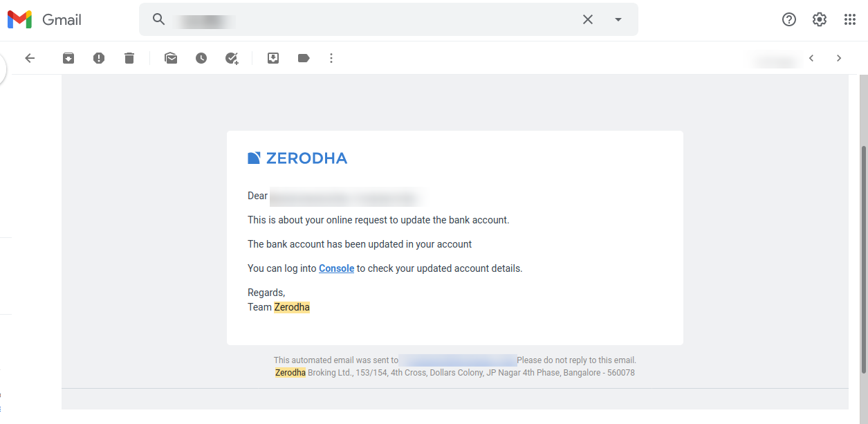Click the search magnifier icon
The image size is (868, 424).
[x=159, y=19]
